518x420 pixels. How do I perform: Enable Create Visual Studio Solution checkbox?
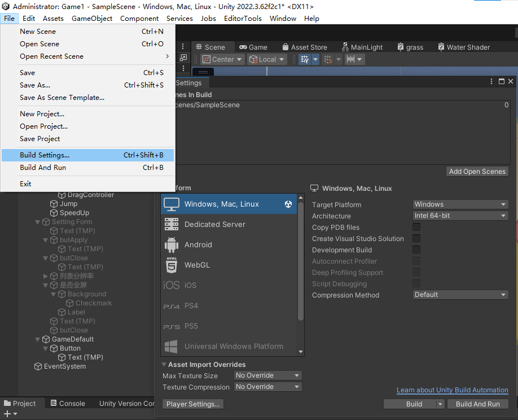click(416, 238)
